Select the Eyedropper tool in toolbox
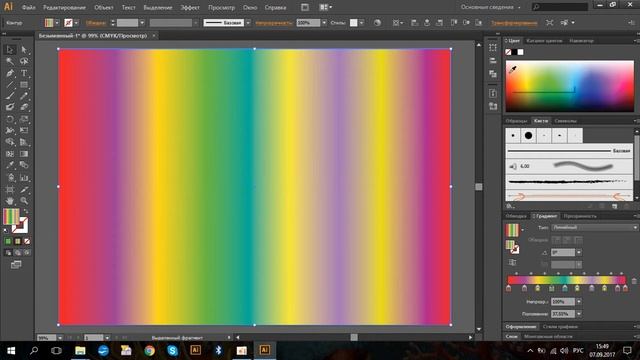The height and width of the screenshot is (360, 640). pyautogui.click(x=10, y=165)
